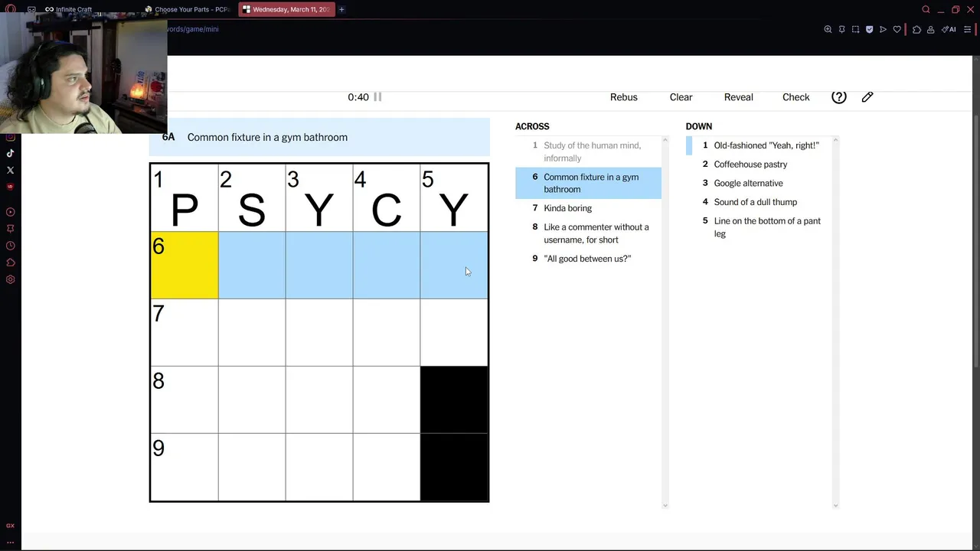Select Across clue 1 Study of the human mind
Image resolution: width=980 pixels, height=551 pixels.
(x=588, y=152)
